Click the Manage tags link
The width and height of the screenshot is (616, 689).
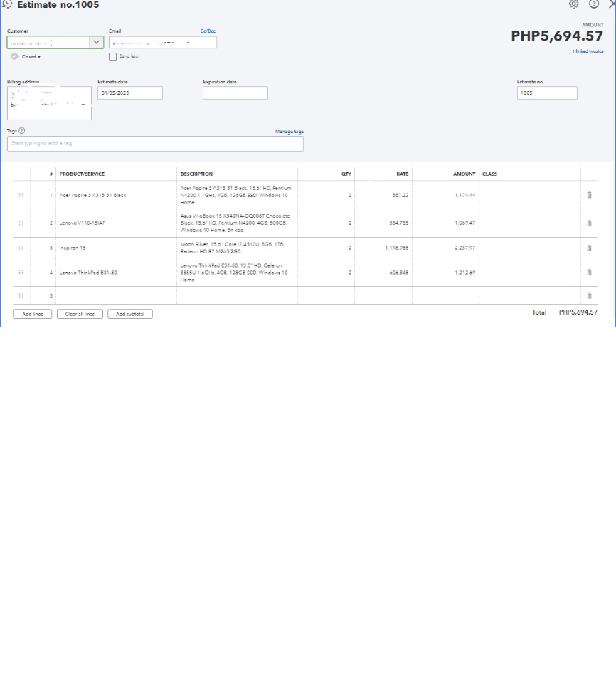coord(290,132)
